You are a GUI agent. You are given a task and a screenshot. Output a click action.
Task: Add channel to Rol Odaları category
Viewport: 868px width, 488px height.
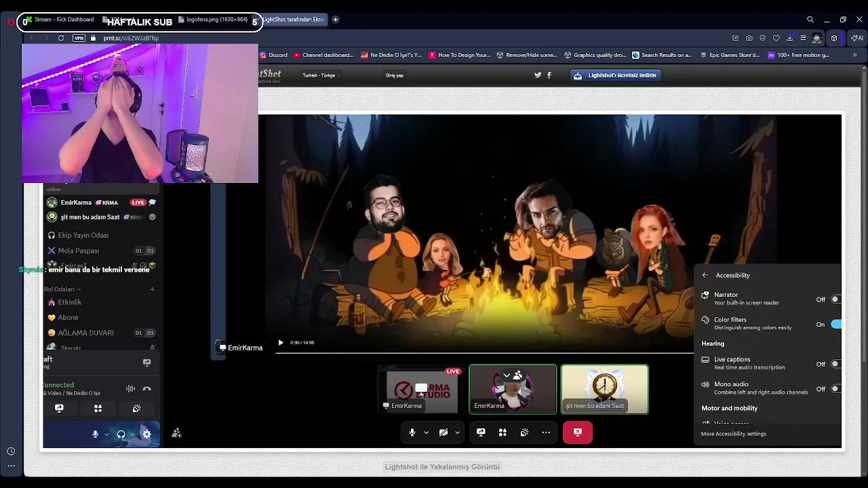(152, 289)
